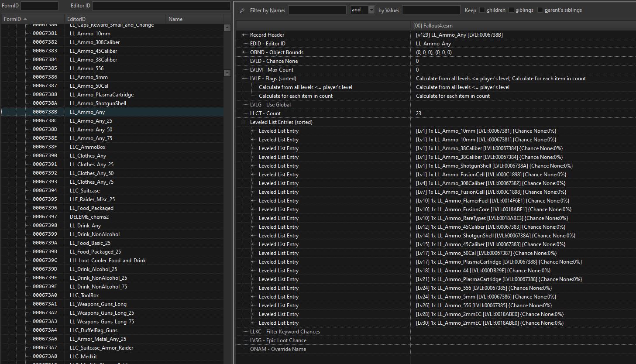Click the record list scrollbar thumb
Screen dimensions: 636x364
click(227, 73)
